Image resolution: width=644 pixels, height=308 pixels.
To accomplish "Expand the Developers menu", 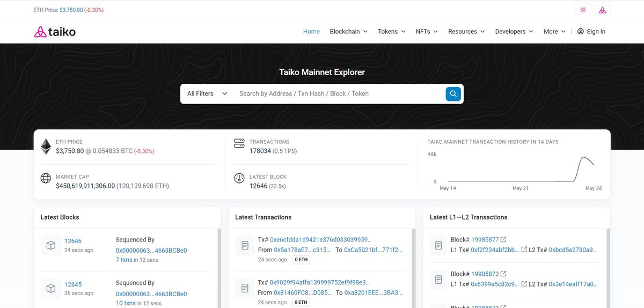I will 514,32.
